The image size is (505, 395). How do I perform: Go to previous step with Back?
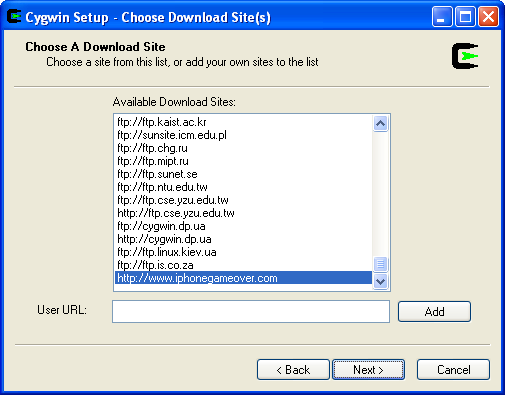[293, 370]
